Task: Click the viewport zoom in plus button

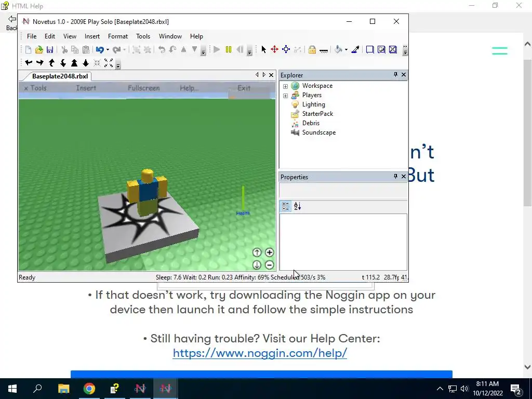Action: (270, 252)
